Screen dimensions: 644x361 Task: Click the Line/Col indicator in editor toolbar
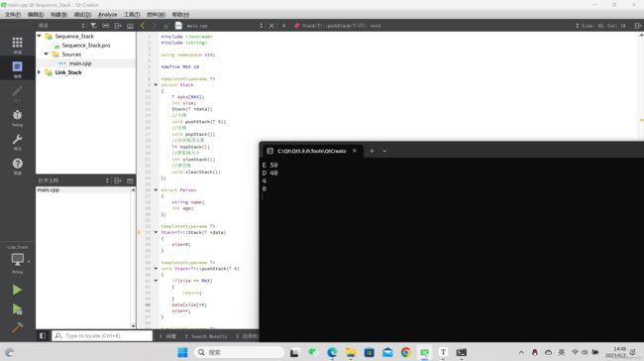point(603,26)
